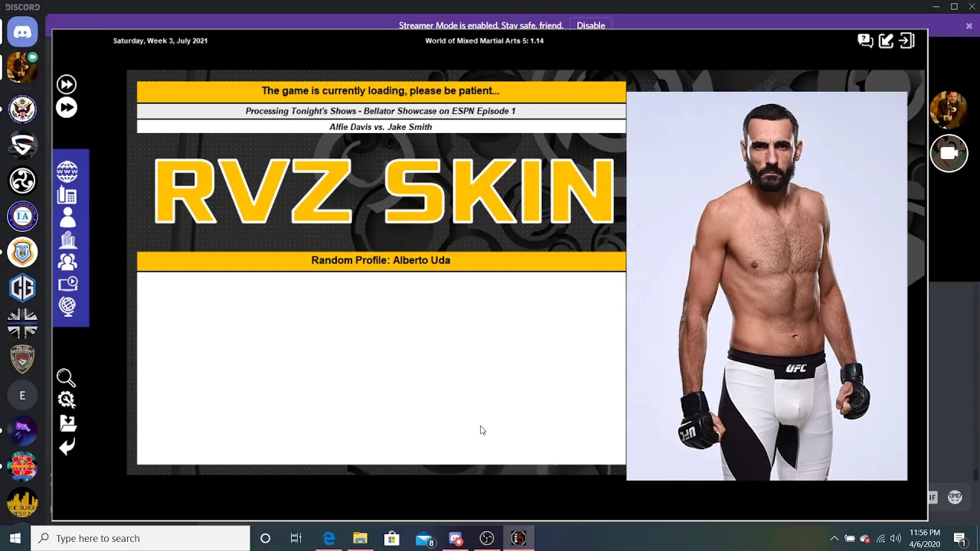
Task: Open the globe on stand world icon
Action: coord(67,307)
